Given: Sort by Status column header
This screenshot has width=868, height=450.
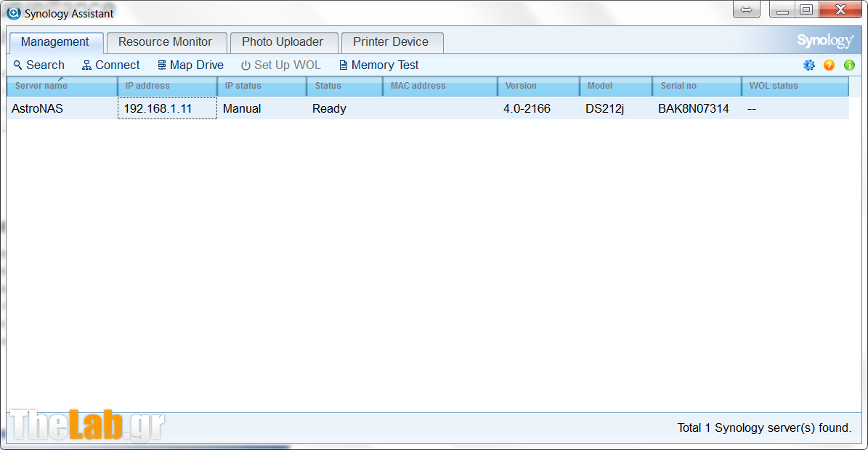Looking at the screenshot, I should coord(344,86).
